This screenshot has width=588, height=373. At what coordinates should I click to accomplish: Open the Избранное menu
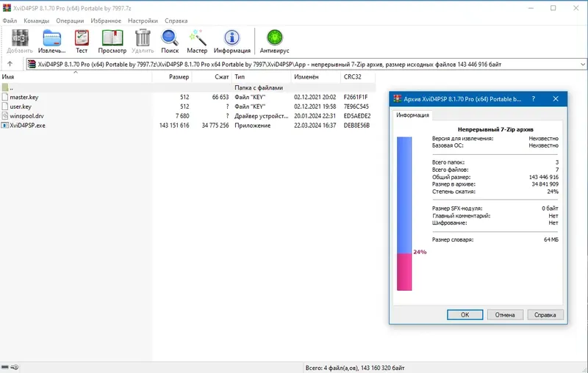[106, 21]
